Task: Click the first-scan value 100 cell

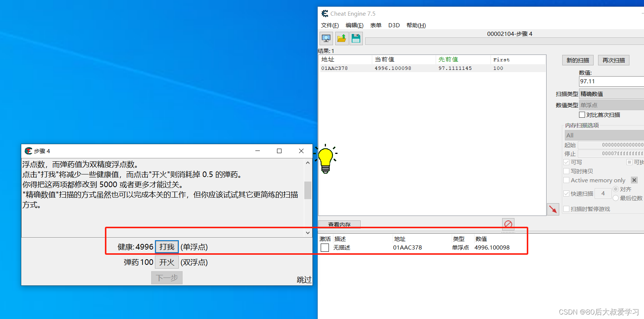Action: 498,68
